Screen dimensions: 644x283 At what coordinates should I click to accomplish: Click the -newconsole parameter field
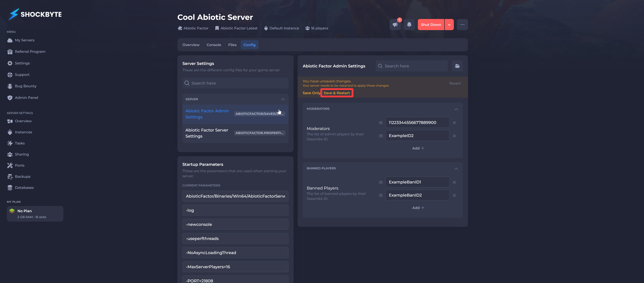point(235,224)
